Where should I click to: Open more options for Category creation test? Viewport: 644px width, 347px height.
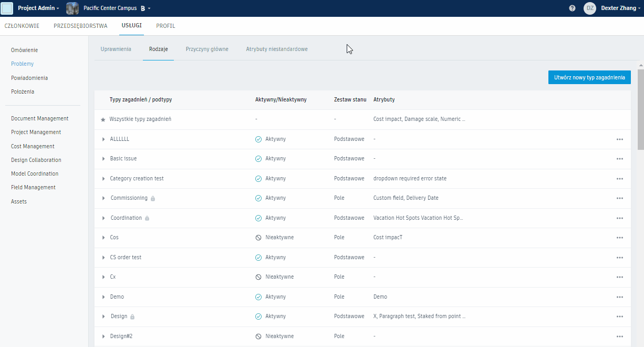coord(620,179)
